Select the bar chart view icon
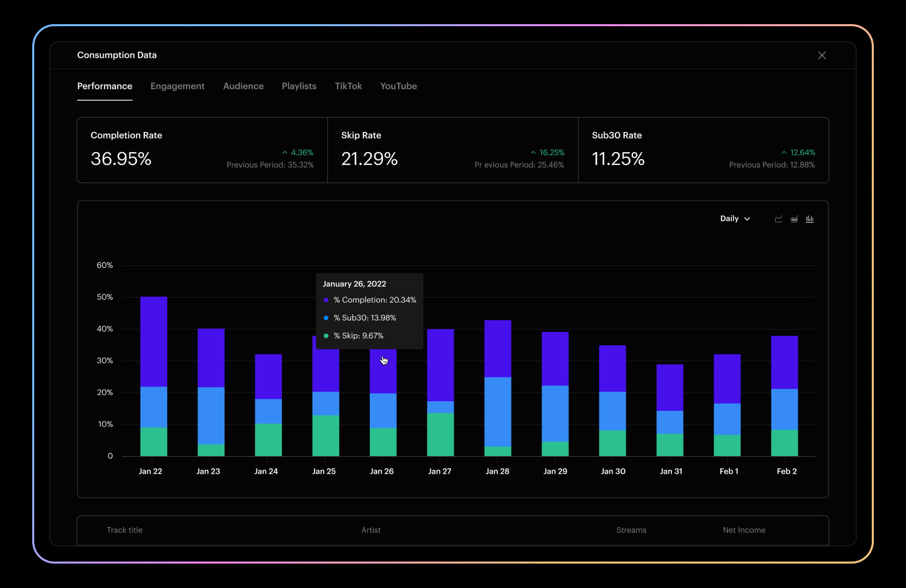Viewport: 906px width, 588px height. pyautogui.click(x=809, y=219)
